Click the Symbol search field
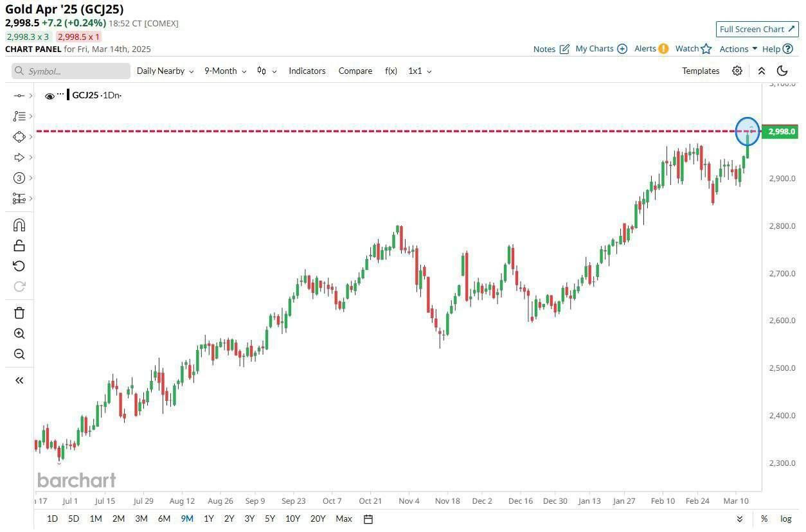Screen dimensions: 806x532 click(71, 71)
